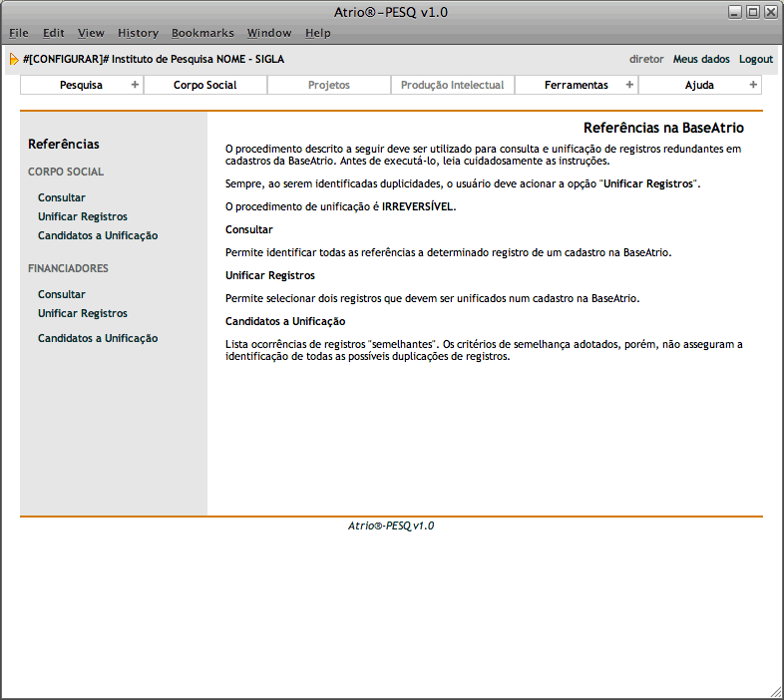Open the File menu
The image size is (784, 700).
point(19,33)
